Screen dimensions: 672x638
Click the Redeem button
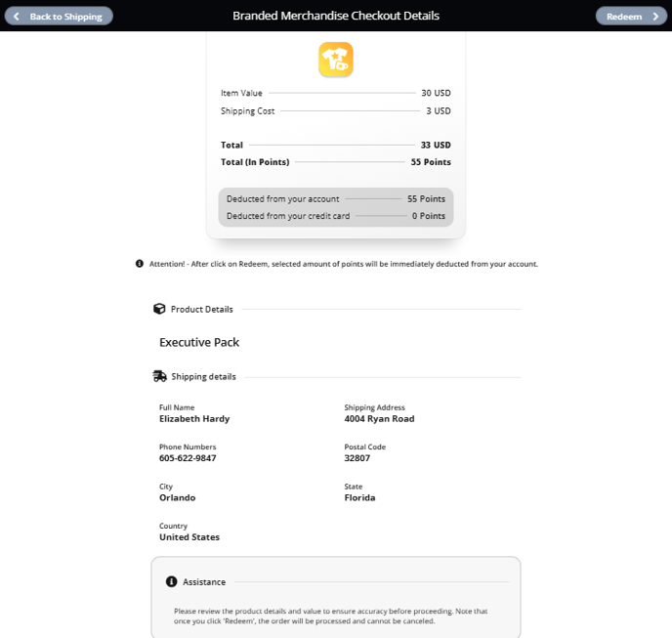[x=631, y=16]
